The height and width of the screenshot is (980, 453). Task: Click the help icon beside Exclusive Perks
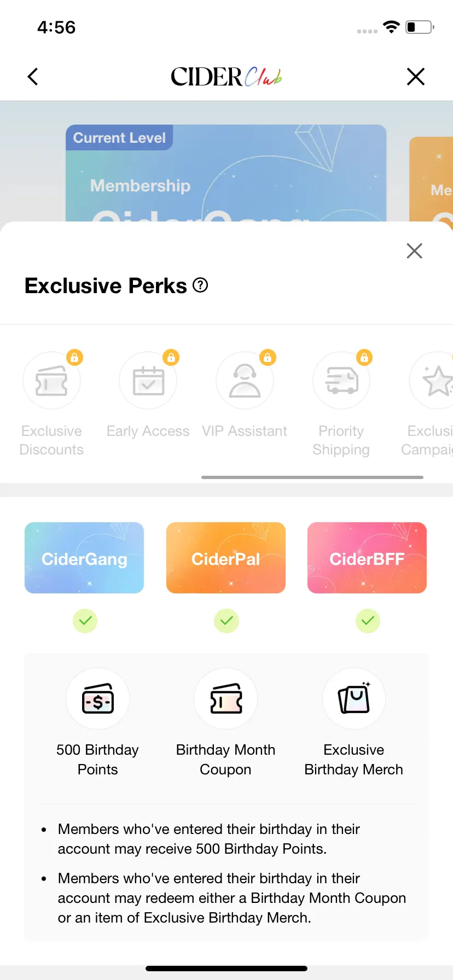point(201,285)
